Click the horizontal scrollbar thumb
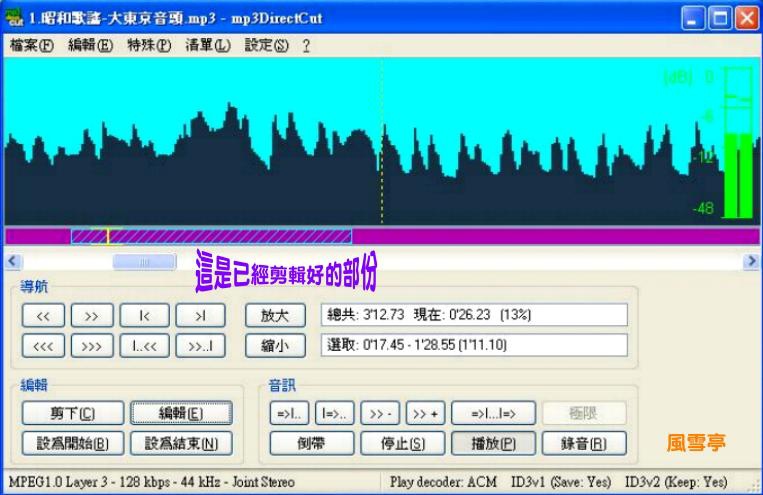The width and height of the screenshot is (763, 495). point(145,261)
